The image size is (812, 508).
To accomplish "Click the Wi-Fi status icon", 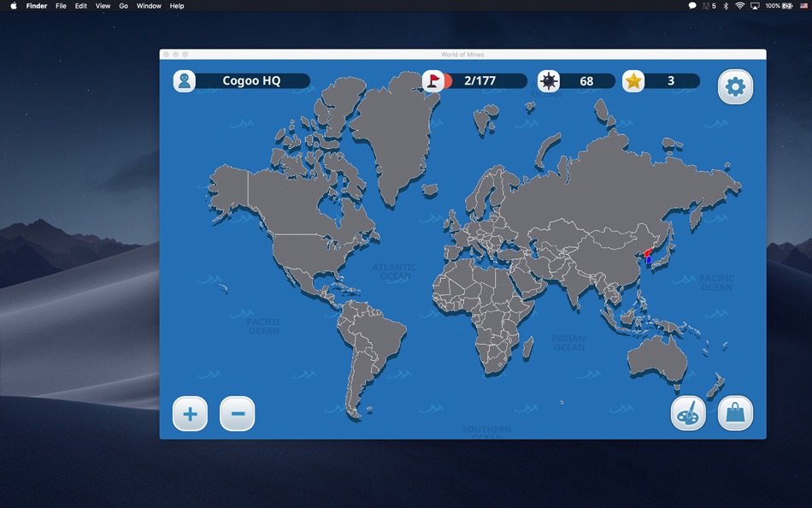I will pos(740,6).
